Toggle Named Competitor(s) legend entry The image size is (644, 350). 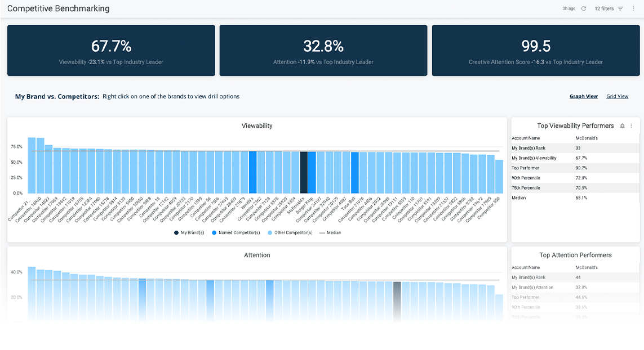click(x=236, y=232)
